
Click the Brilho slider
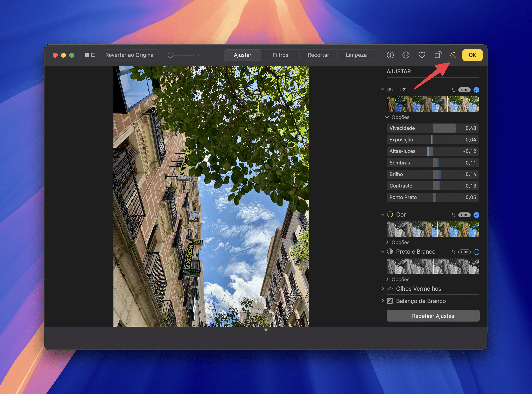pyautogui.click(x=433, y=174)
